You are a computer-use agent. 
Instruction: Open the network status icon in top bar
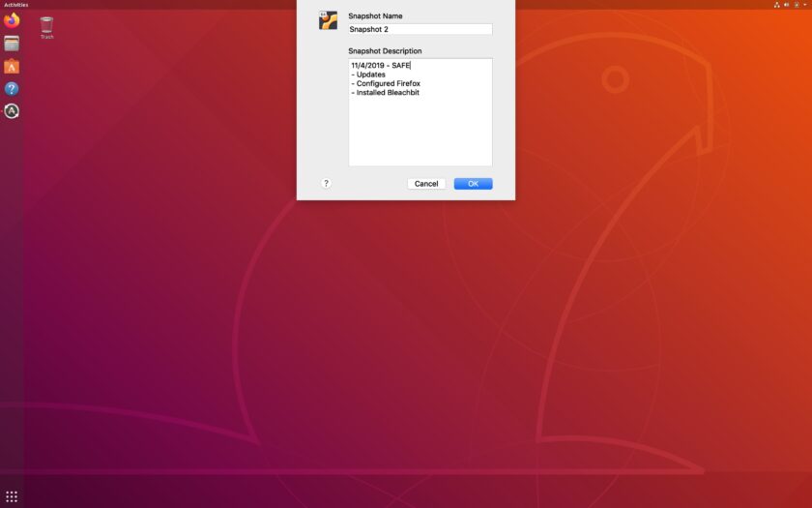(x=777, y=5)
